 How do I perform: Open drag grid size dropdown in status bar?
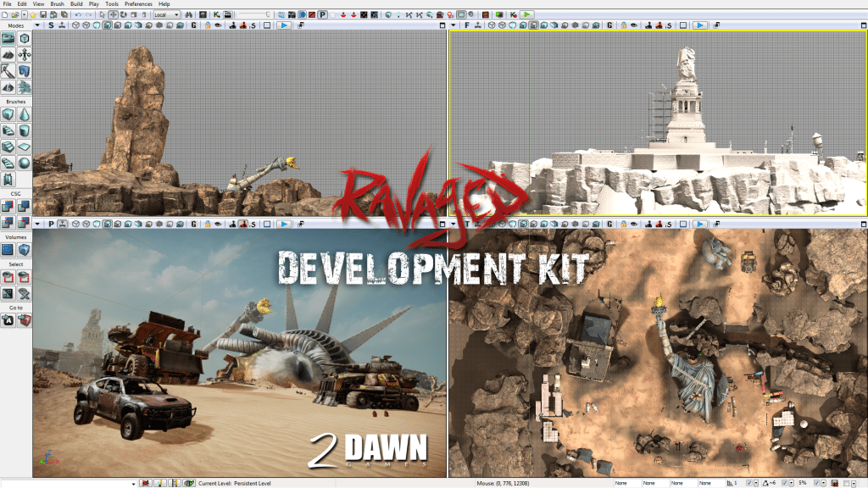tap(756, 483)
